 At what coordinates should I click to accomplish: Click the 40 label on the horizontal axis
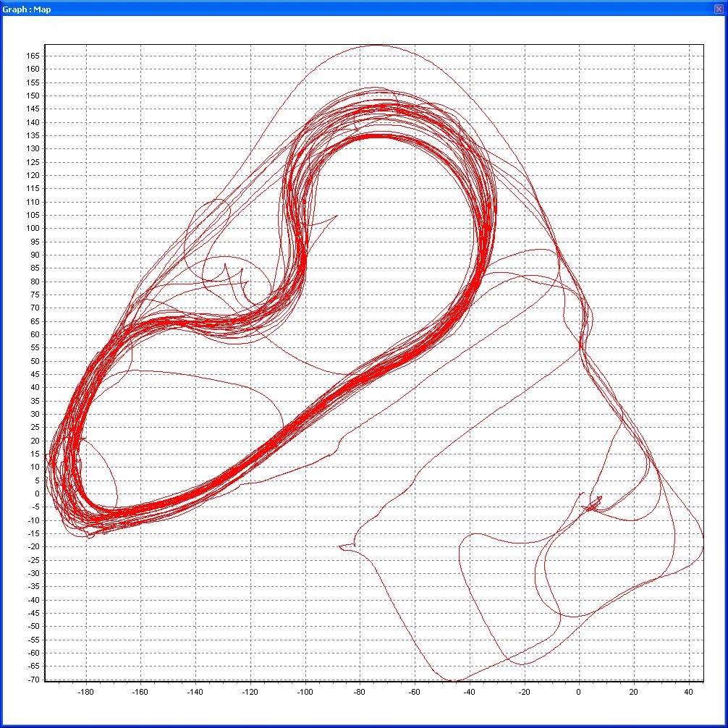click(688, 692)
